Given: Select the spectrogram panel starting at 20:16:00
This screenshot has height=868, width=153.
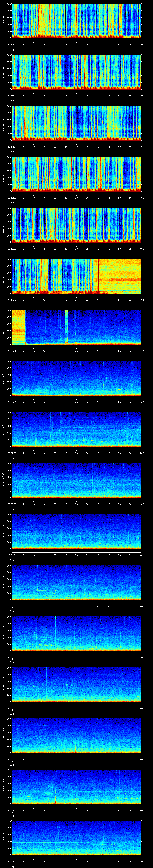Looking at the screenshot, I should click(77, 123).
